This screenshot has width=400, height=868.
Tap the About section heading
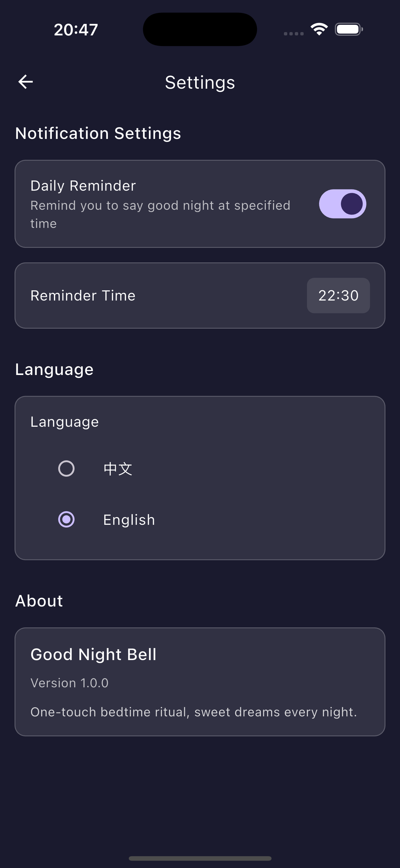pyautogui.click(x=39, y=601)
